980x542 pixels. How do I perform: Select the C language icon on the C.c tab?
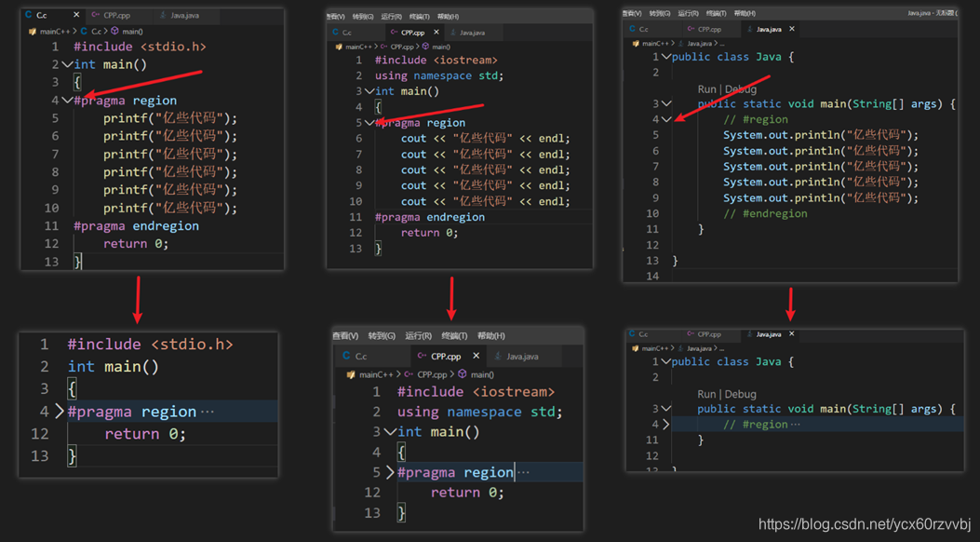tap(28, 14)
